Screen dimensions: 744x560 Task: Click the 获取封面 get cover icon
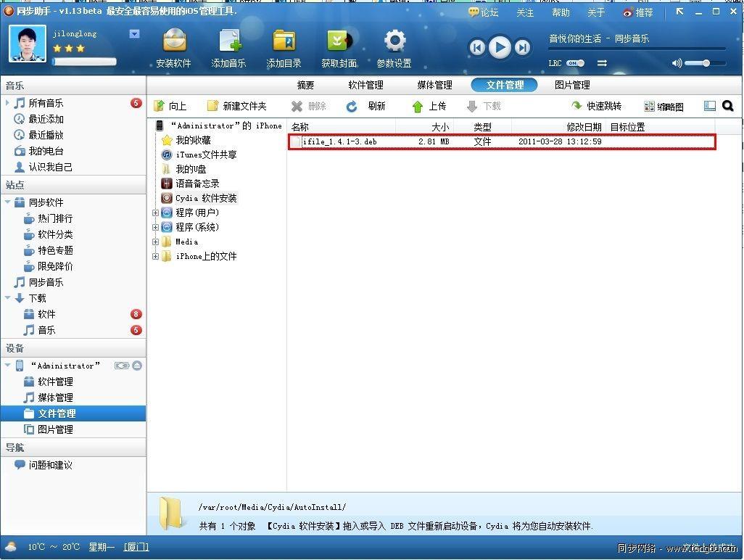339,41
